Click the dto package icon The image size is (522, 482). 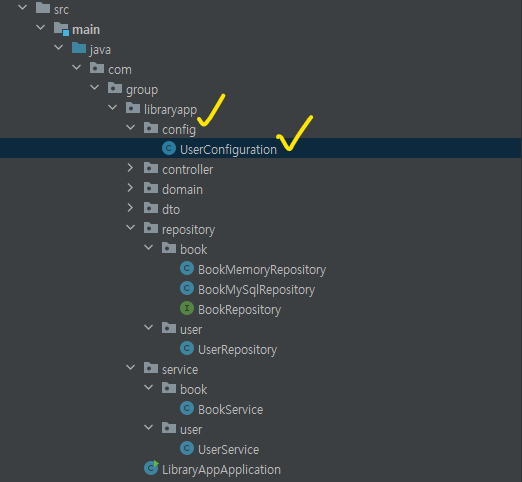151,208
